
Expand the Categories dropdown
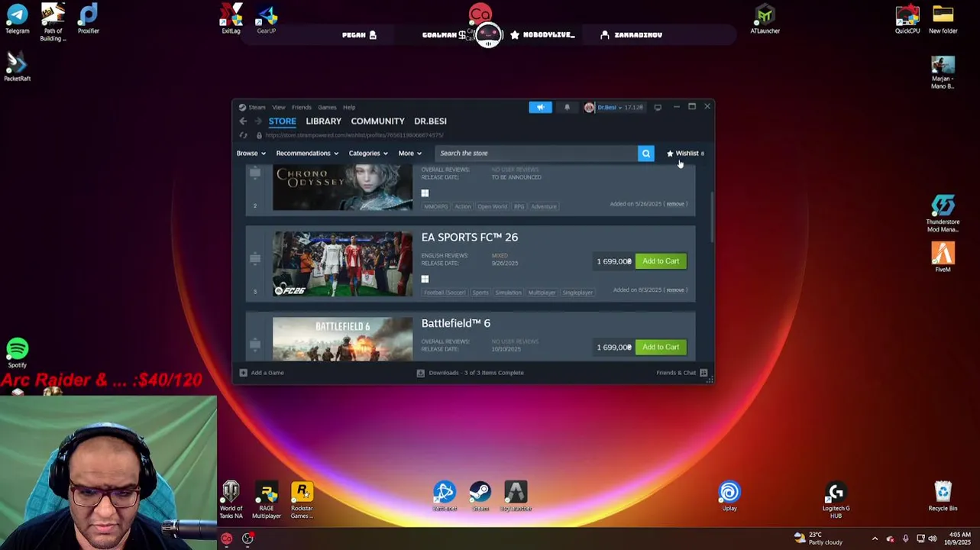tap(368, 154)
